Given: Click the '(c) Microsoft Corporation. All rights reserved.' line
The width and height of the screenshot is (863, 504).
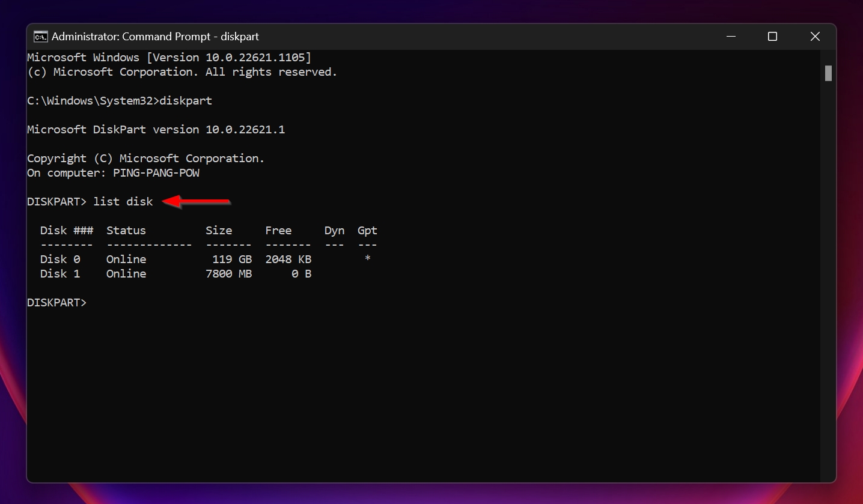Looking at the screenshot, I should point(183,72).
